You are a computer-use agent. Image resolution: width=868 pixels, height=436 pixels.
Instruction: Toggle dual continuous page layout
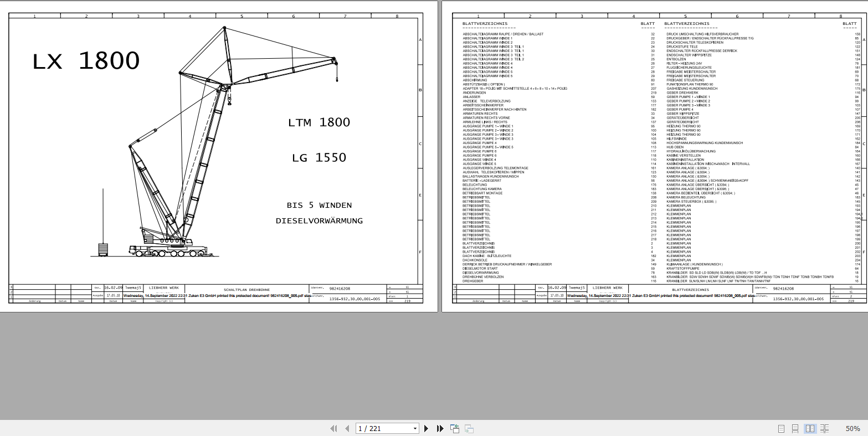824,428
